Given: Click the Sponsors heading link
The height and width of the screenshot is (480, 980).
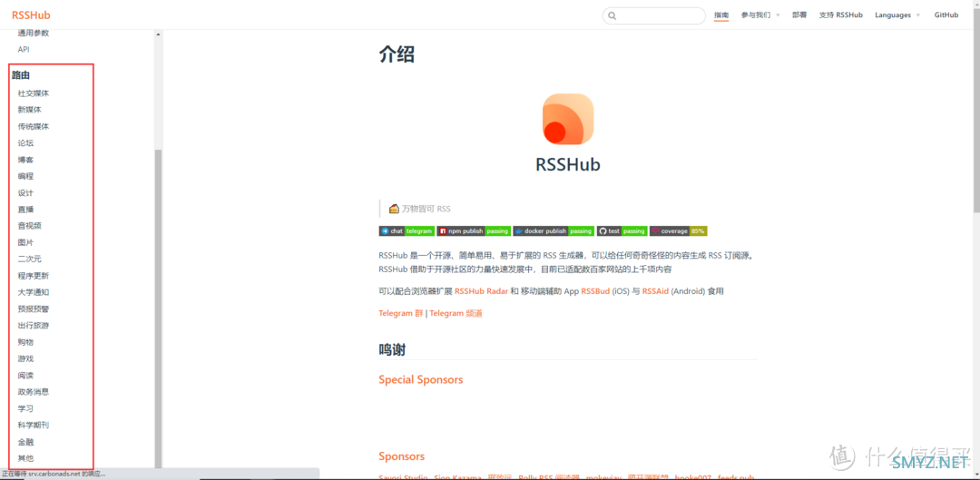Looking at the screenshot, I should coord(401,456).
